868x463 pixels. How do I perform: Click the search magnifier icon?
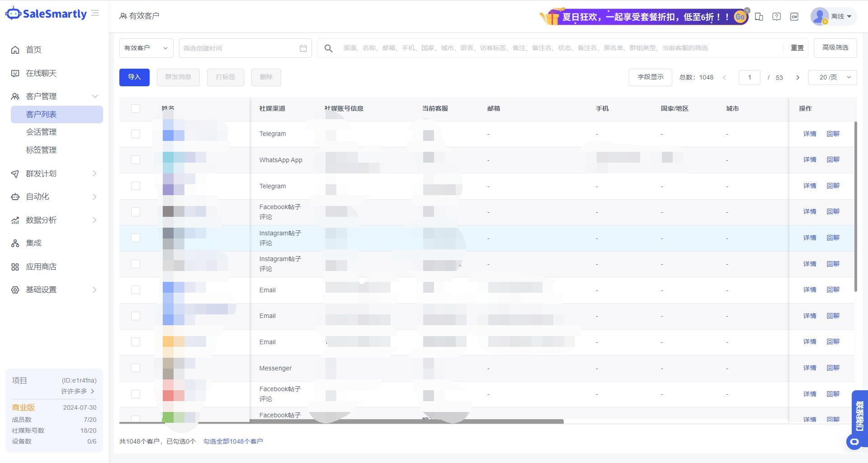coord(329,48)
